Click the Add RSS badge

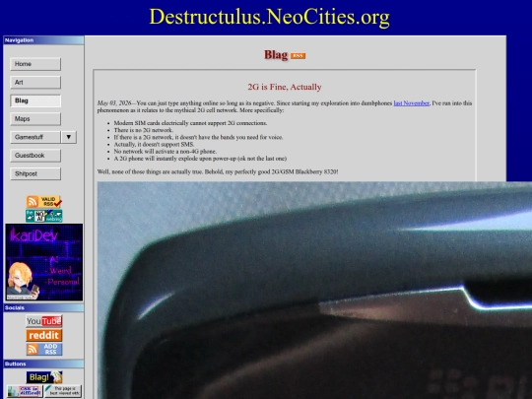[44, 349]
